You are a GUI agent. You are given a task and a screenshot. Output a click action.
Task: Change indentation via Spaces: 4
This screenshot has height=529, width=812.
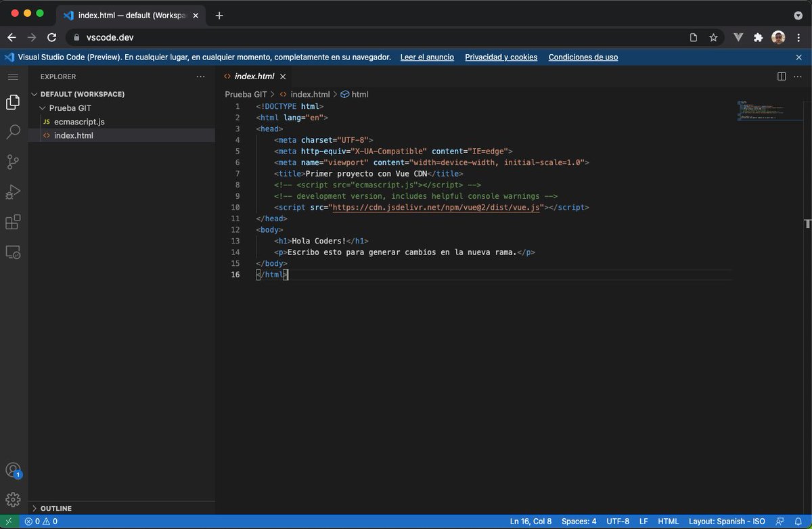579,522
